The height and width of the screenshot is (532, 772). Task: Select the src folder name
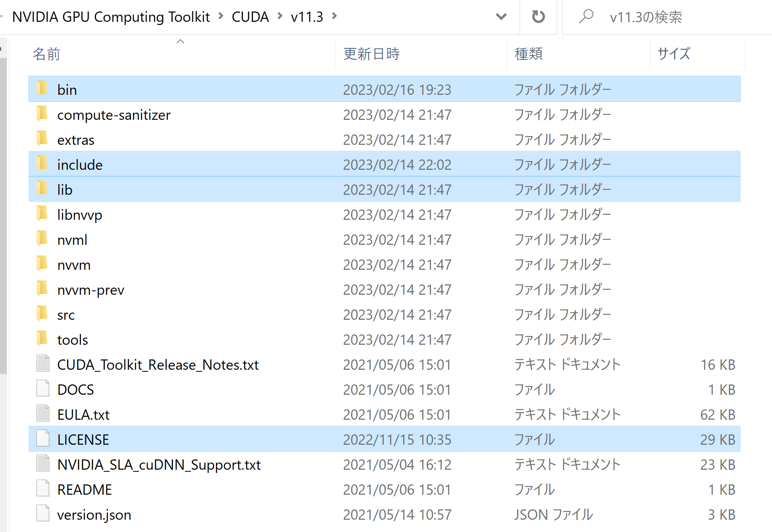[66, 315]
